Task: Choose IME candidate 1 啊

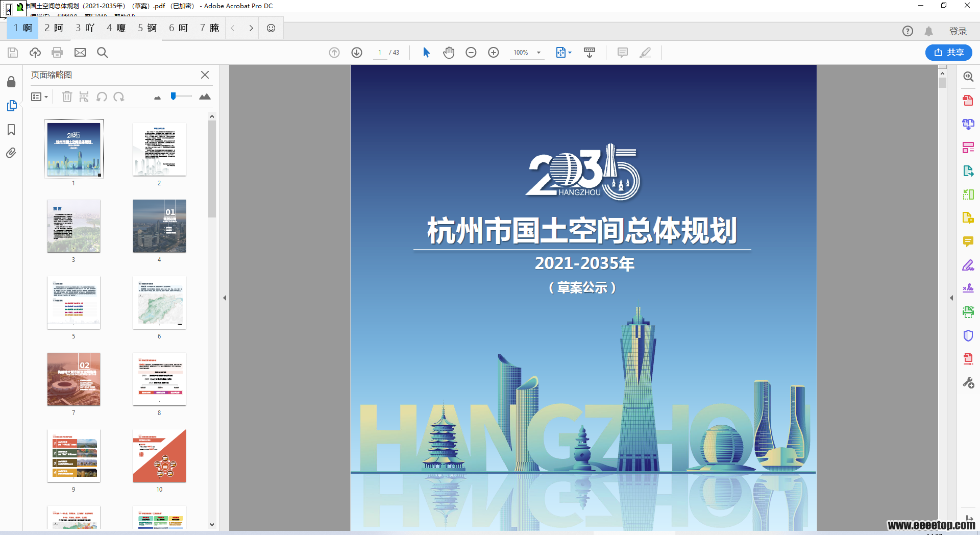Action: [x=23, y=28]
